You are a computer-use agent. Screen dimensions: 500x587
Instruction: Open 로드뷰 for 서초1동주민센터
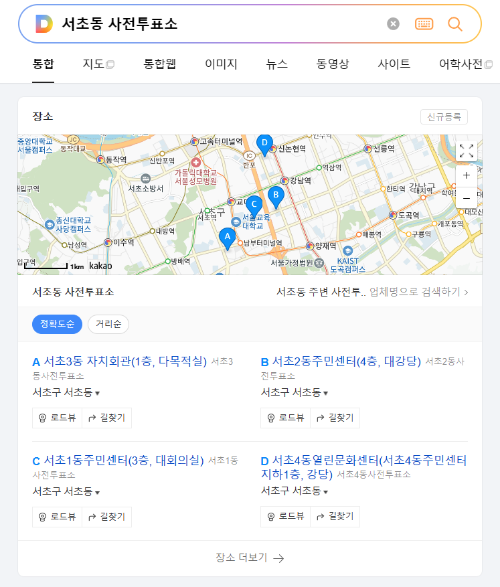57,517
